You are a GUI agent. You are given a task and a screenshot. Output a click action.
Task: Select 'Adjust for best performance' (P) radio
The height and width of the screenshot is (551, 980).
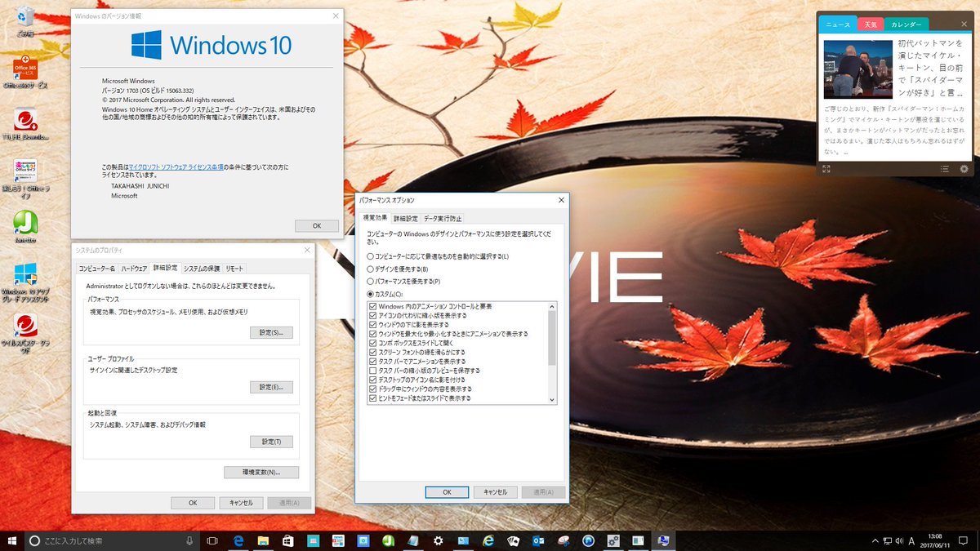click(x=371, y=281)
